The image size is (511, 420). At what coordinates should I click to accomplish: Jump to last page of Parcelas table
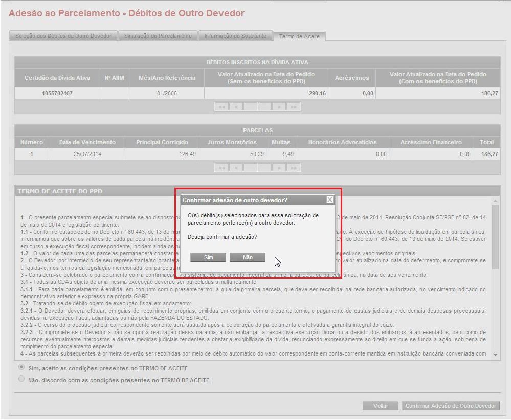294,167
